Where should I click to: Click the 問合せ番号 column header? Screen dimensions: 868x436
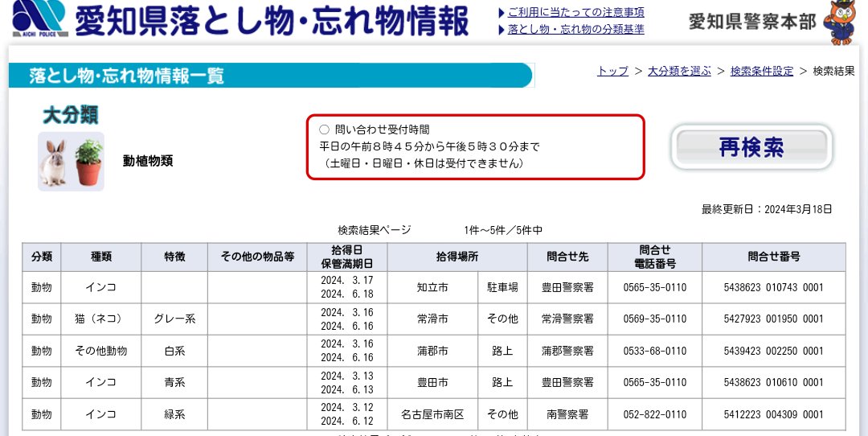click(774, 257)
